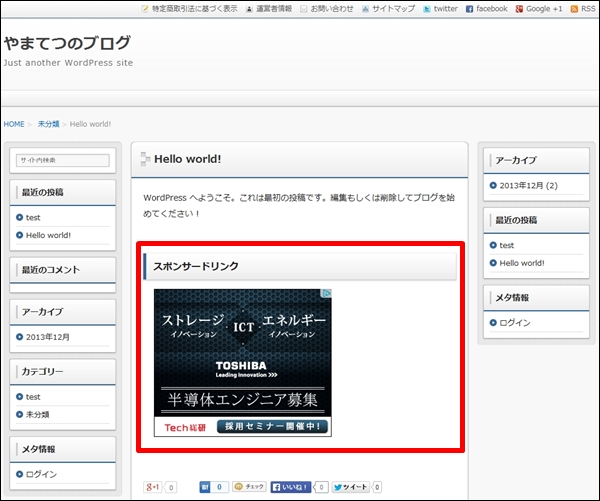
Task: Click the Hello world! post title
Action: coord(188,159)
